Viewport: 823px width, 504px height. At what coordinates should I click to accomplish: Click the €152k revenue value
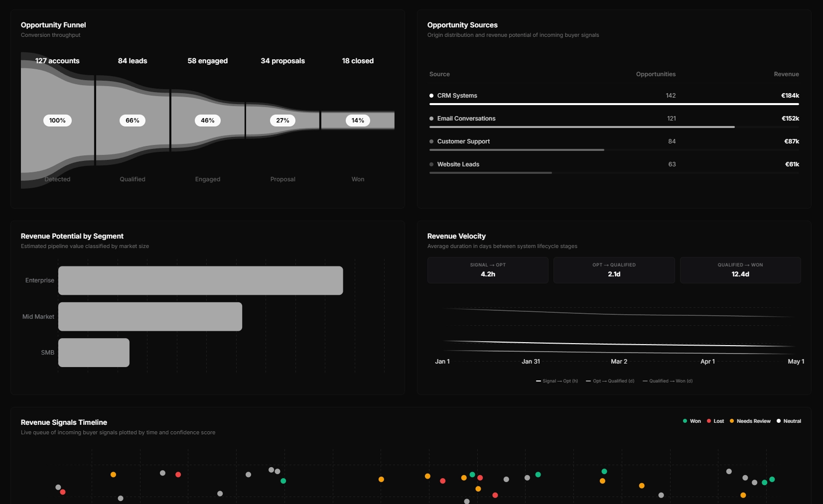click(x=790, y=119)
